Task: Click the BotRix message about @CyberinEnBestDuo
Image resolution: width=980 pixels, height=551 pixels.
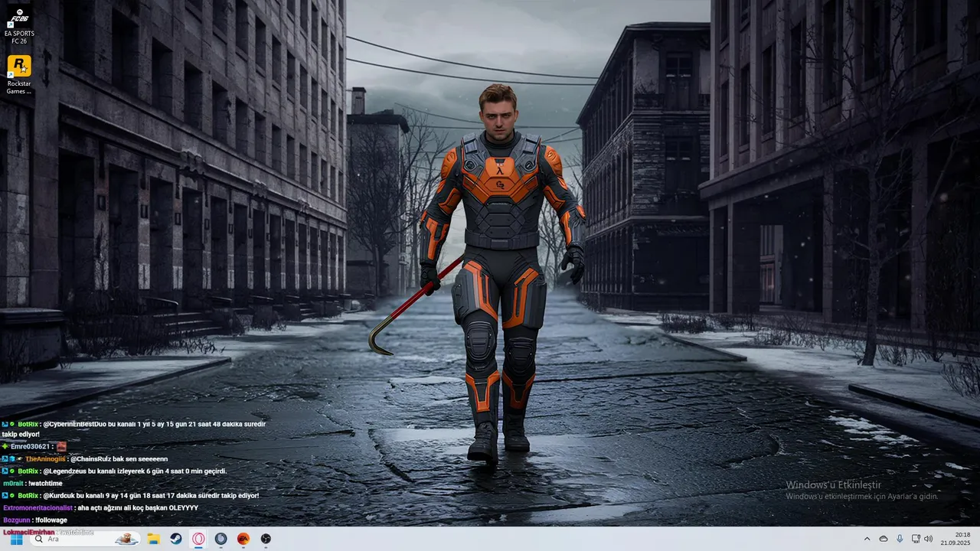Action: coord(134,429)
